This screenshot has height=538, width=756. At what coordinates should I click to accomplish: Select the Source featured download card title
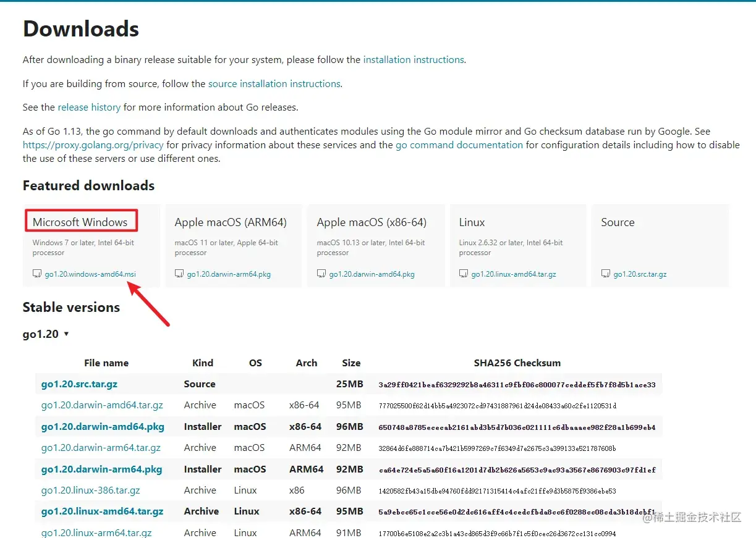tap(618, 222)
